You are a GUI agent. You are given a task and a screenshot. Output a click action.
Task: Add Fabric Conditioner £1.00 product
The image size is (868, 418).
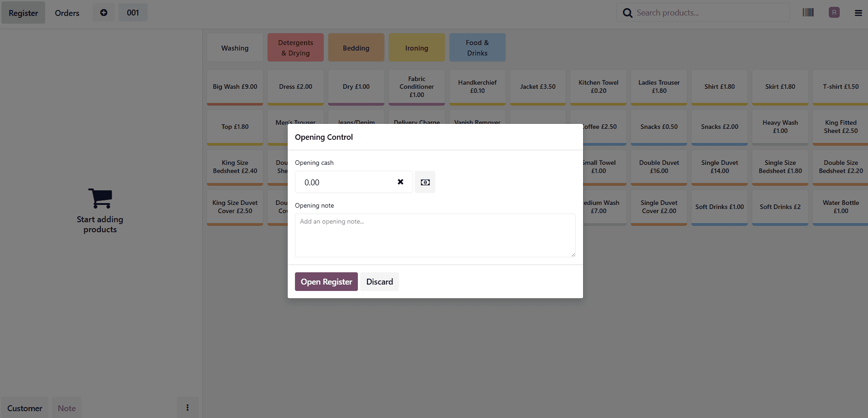click(x=417, y=87)
